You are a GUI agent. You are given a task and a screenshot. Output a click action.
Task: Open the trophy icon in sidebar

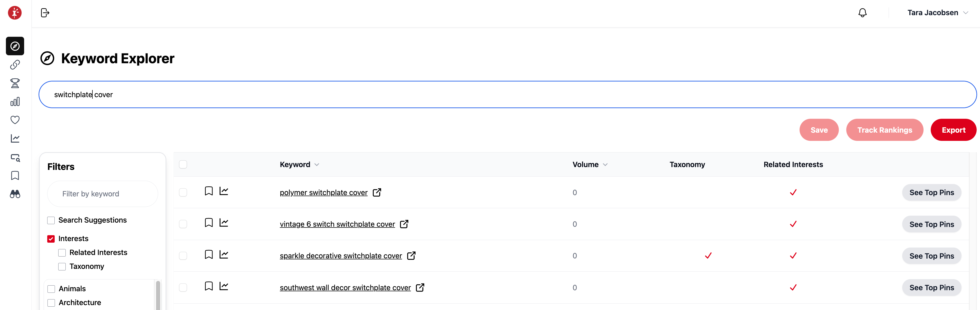(x=15, y=83)
